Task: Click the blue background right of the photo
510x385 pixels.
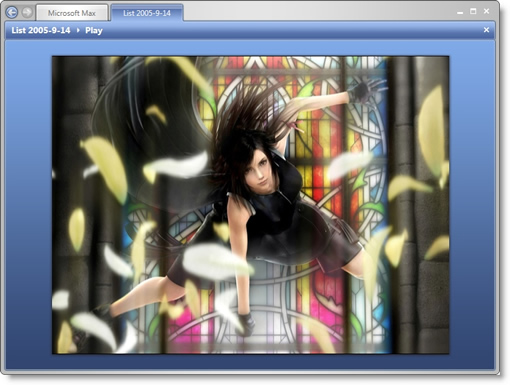Action: click(x=471, y=203)
